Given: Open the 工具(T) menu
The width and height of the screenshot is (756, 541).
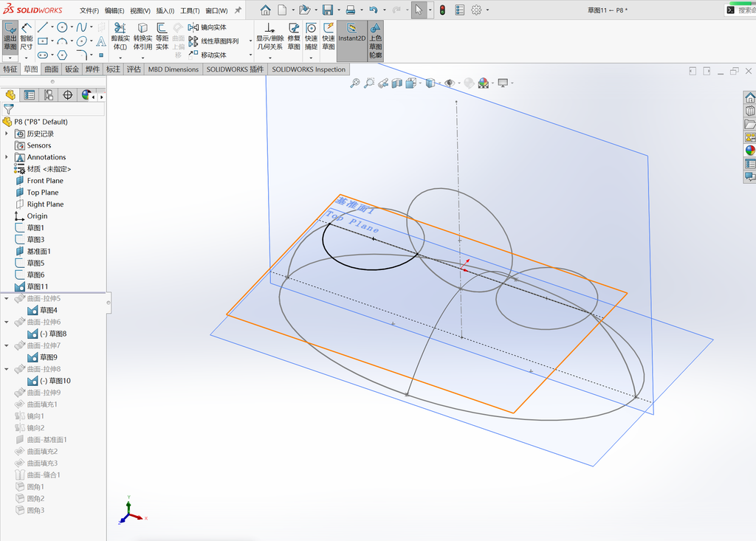Looking at the screenshot, I should click(190, 10).
